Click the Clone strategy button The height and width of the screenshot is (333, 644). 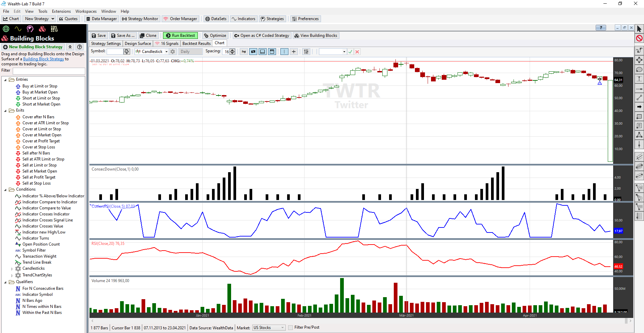coord(148,36)
